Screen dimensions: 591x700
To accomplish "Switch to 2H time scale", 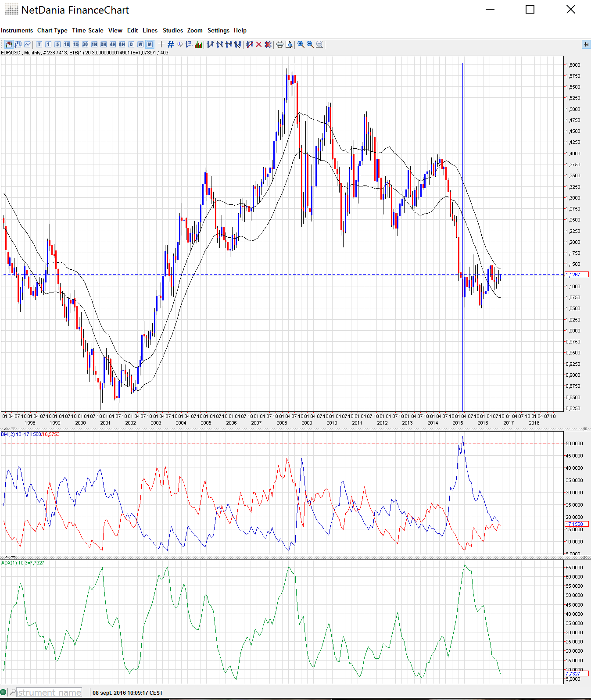I will click(104, 44).
